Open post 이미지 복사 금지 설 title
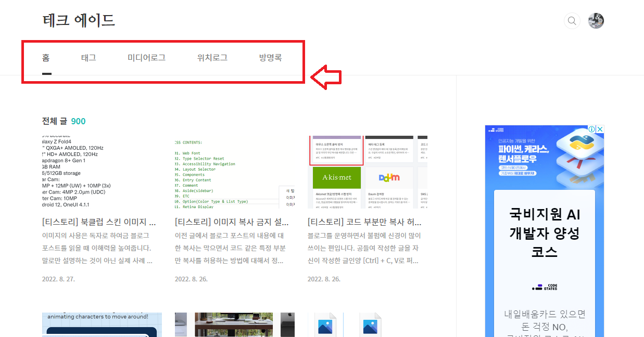The image size is (644, 337). point(232,222)
